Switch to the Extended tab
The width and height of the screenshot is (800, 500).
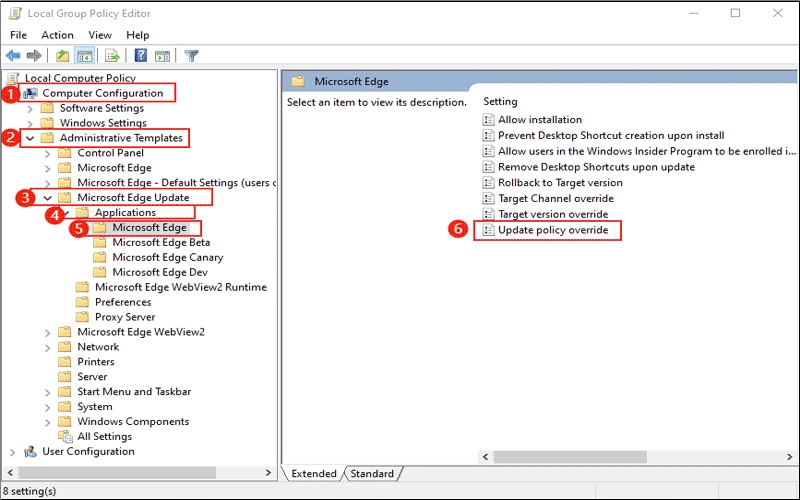[x=314, y=474]
